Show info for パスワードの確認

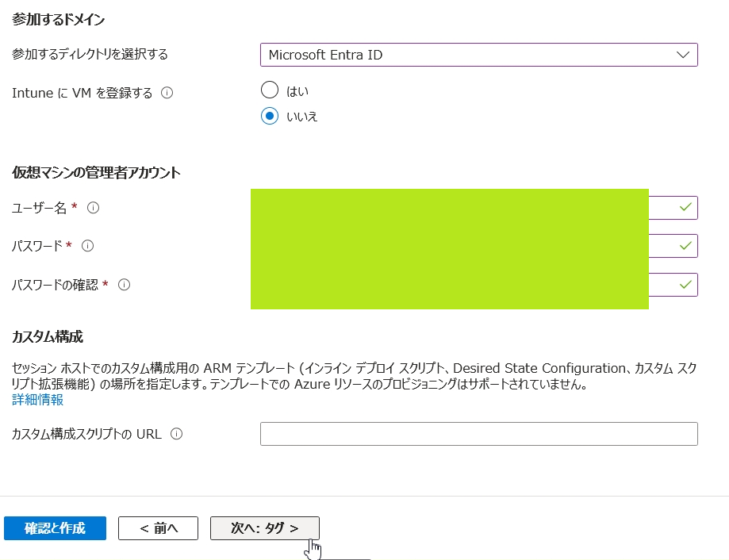(124, 284)
